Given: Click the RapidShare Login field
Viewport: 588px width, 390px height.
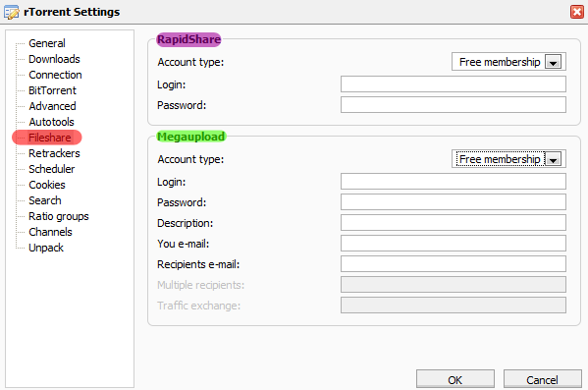Looking at the screenshot, I should 454,84.
